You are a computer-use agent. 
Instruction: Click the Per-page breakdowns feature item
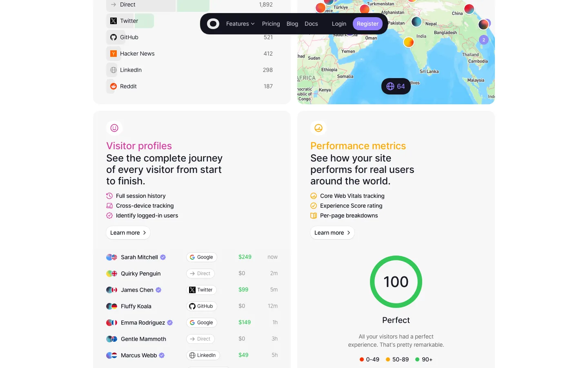tap(344, 215)
